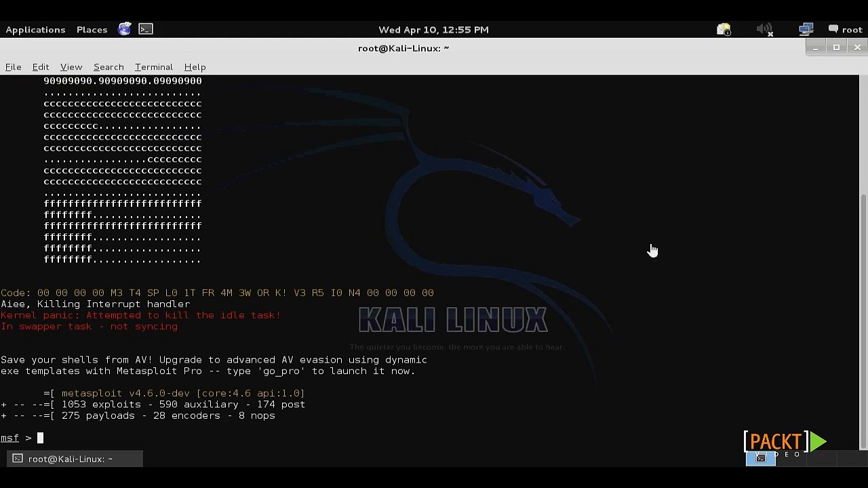Launch the Iceweasel browser icon in top panel
Viewport: 868px width, 488px height.
(x=125, y=29)
